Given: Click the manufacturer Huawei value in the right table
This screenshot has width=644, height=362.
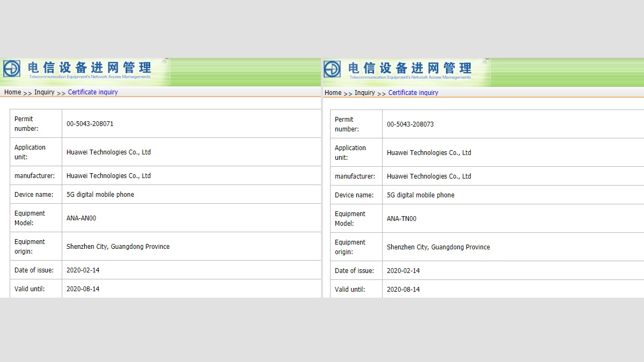Looking at the screenshot, I should (429, 176).
